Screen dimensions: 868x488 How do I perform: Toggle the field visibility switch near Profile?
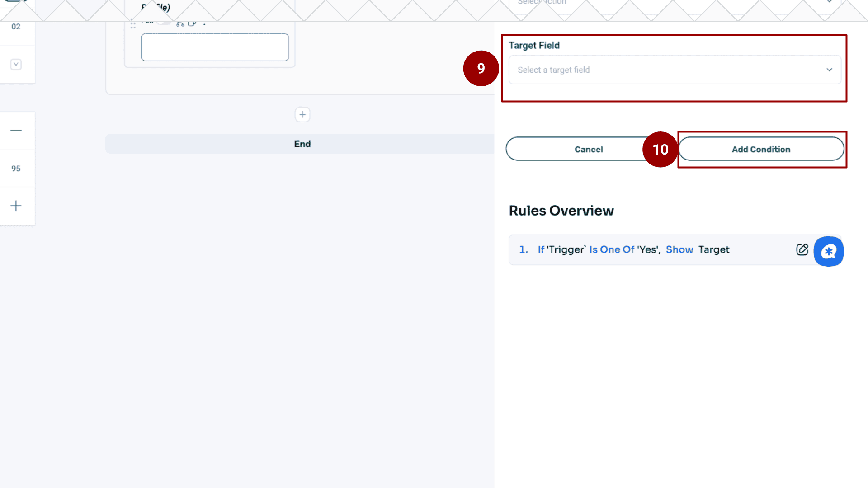point(163,22)
